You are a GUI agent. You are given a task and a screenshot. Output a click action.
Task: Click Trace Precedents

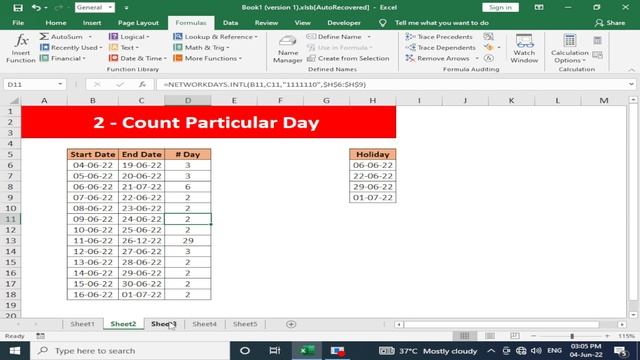(x=439, y=37)
